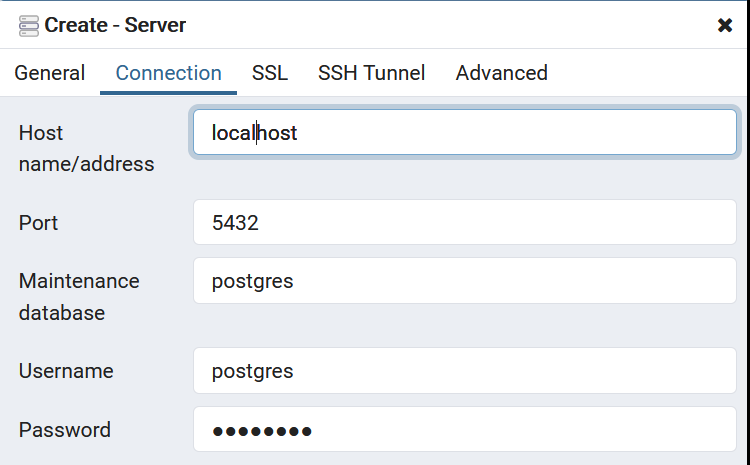The height and width of the screenshot is (465, 750).
Task: Click the 'Username' label text
Action: coord(66,371)
